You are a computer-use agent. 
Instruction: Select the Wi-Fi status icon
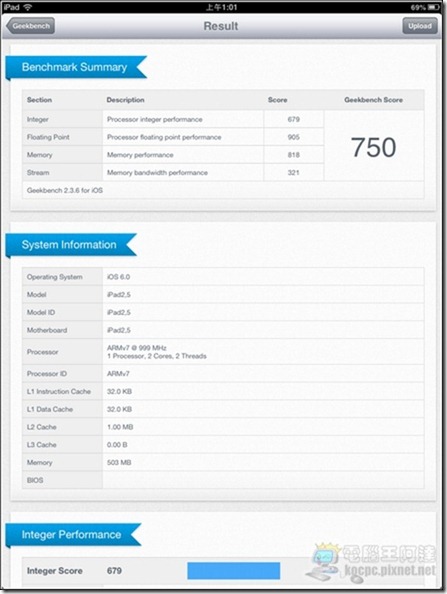click(x=28, y=7)
